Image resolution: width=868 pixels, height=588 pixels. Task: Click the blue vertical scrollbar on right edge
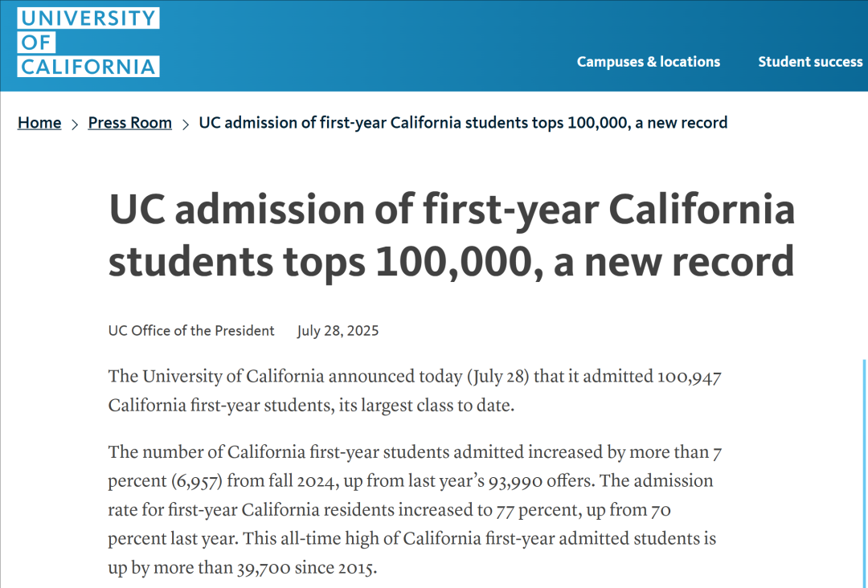tap(865, 473)
